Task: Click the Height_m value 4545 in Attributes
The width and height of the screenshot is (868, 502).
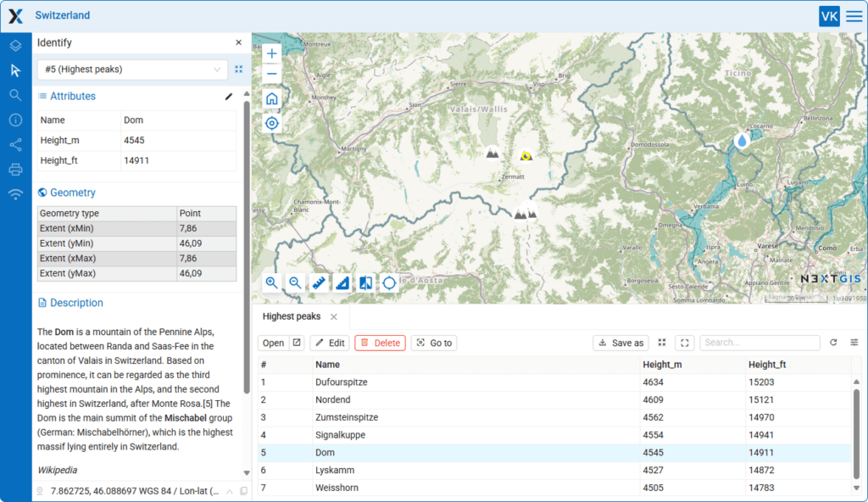Action: point(134,141)
